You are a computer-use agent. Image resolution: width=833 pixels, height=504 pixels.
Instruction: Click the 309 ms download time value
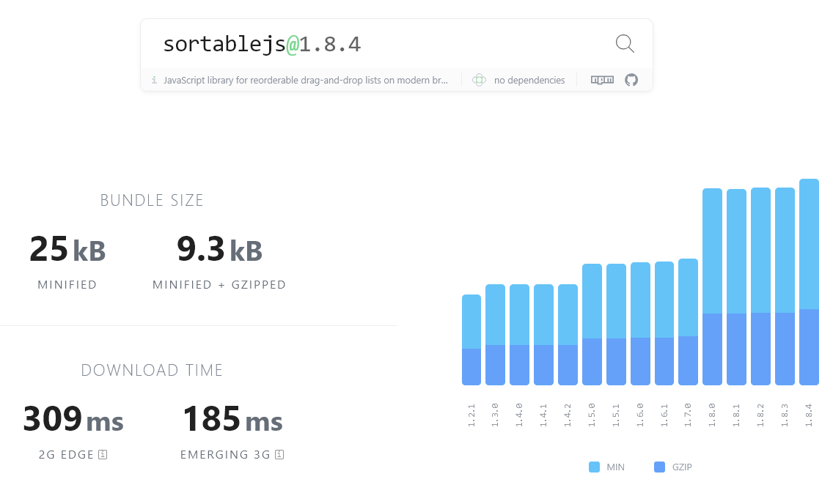73,419
